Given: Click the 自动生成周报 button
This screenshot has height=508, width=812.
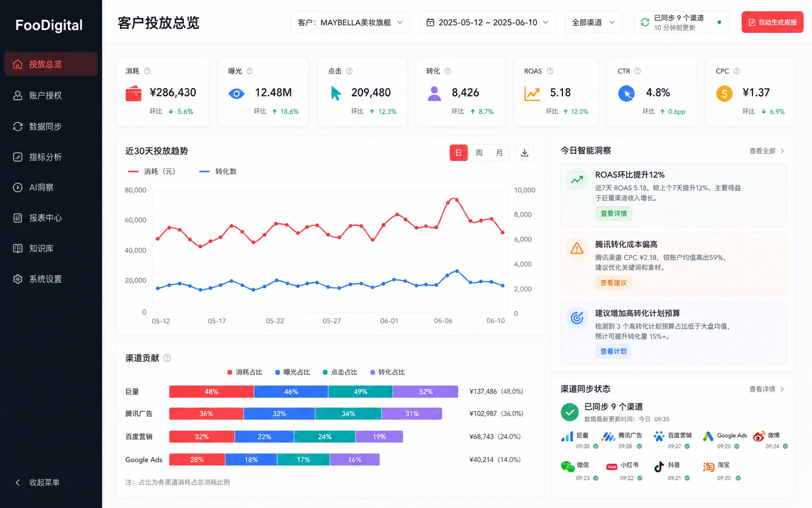Looking at the screenshot, I should click(x=772, y=22).
